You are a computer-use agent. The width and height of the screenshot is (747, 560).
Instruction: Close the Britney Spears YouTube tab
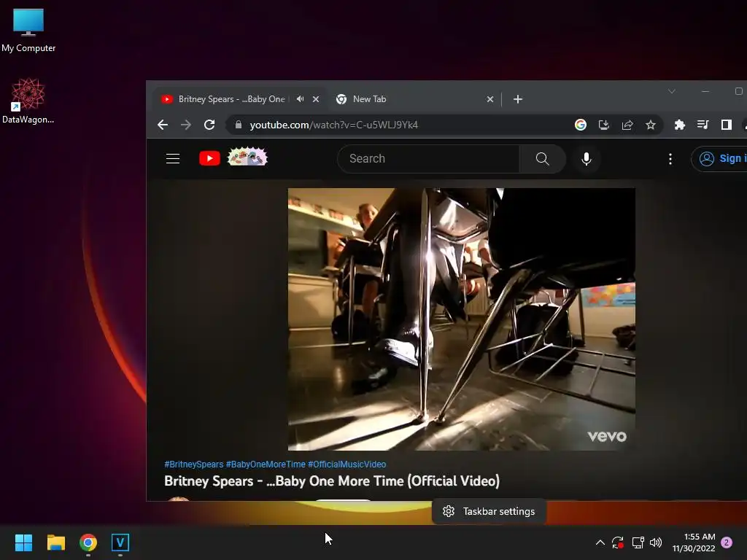[316, 99]
